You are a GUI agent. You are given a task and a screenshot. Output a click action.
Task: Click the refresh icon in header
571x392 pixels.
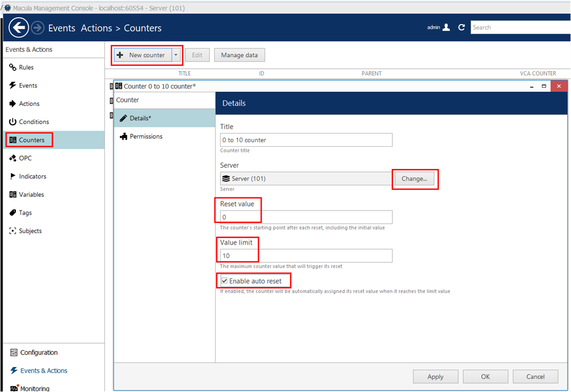click(x=461, y=27)
